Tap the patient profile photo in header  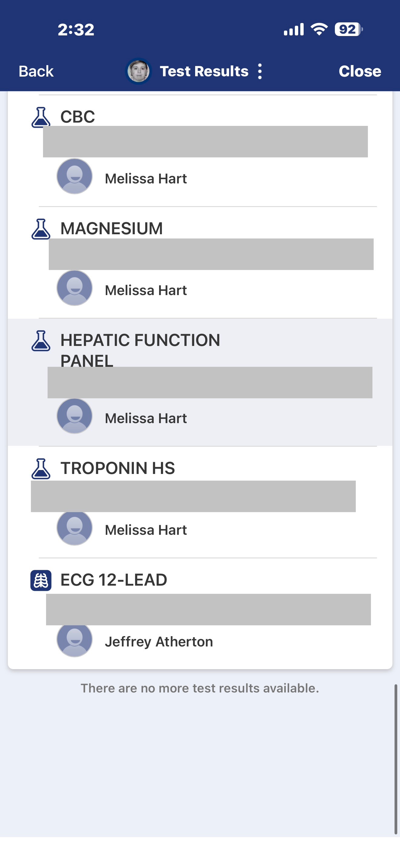click(x=138, y=71)
